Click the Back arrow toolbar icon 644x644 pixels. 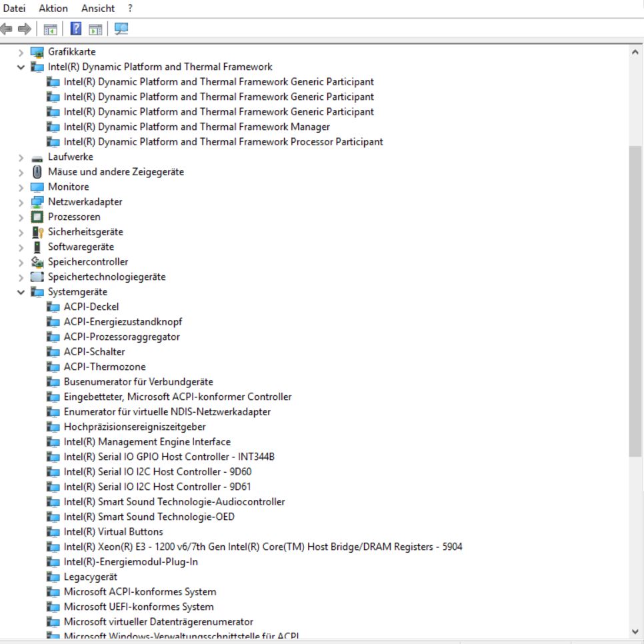pos(6,29)
